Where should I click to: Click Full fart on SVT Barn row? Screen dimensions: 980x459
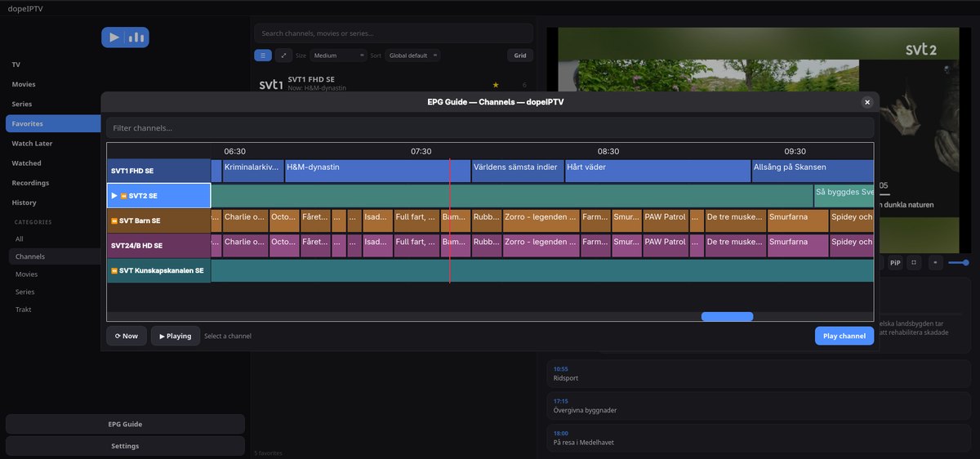416,221
